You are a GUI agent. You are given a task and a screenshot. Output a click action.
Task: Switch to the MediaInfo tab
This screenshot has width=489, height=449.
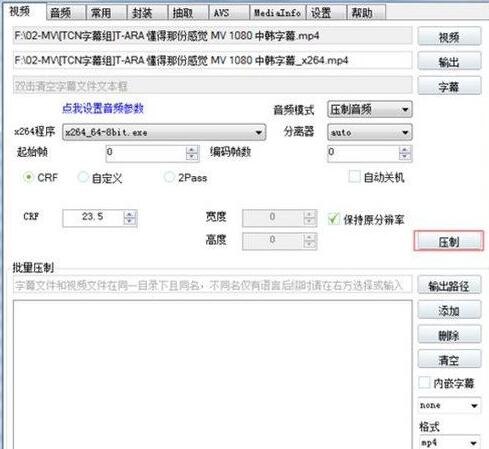[x=277, y=13]
